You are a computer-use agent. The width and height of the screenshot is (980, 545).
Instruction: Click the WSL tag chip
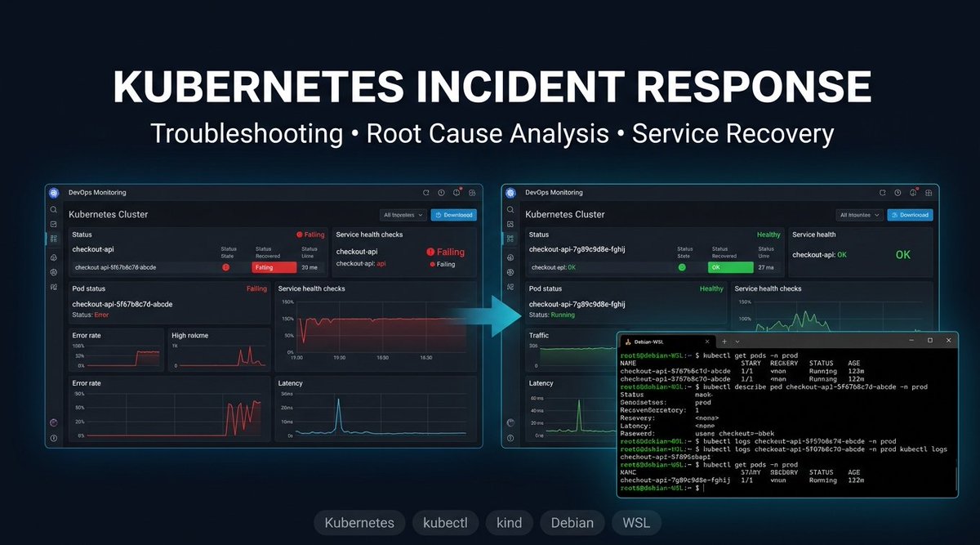click(636, 523)
